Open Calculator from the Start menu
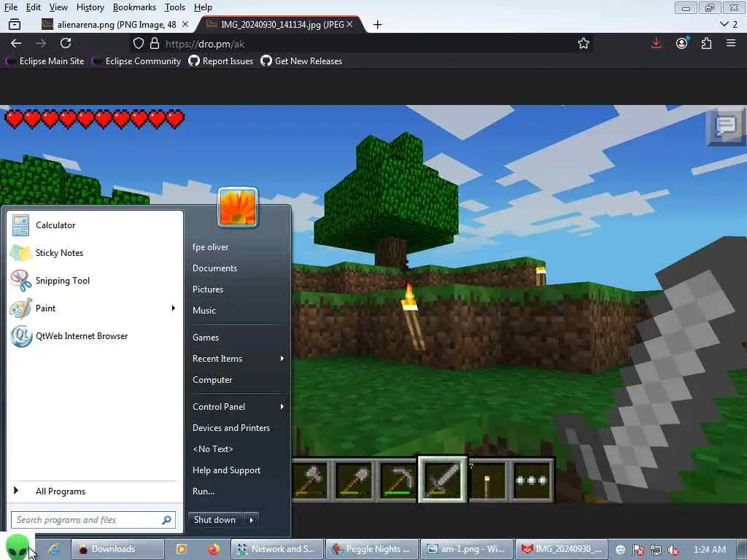 click(94, 225)
